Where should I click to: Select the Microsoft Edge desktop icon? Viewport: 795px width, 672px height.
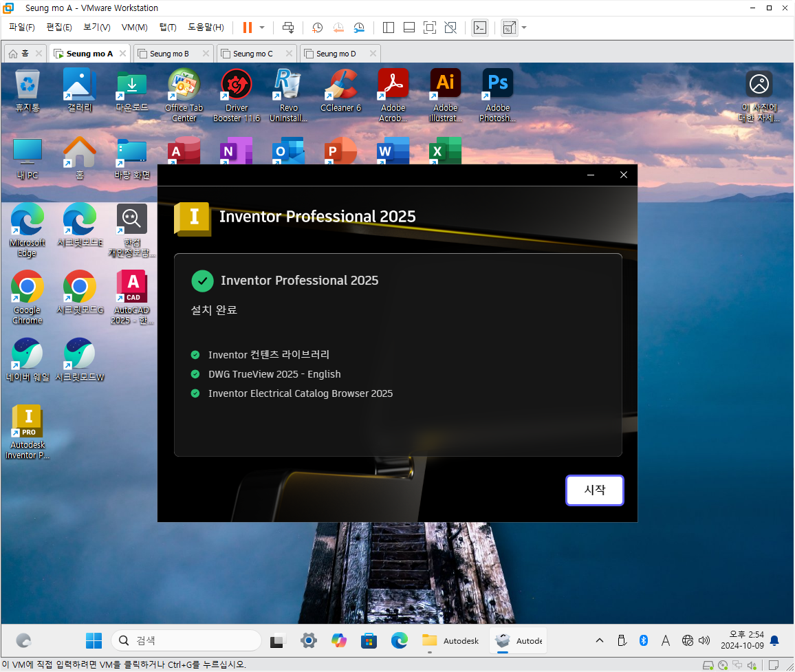(x=28, y=230)
